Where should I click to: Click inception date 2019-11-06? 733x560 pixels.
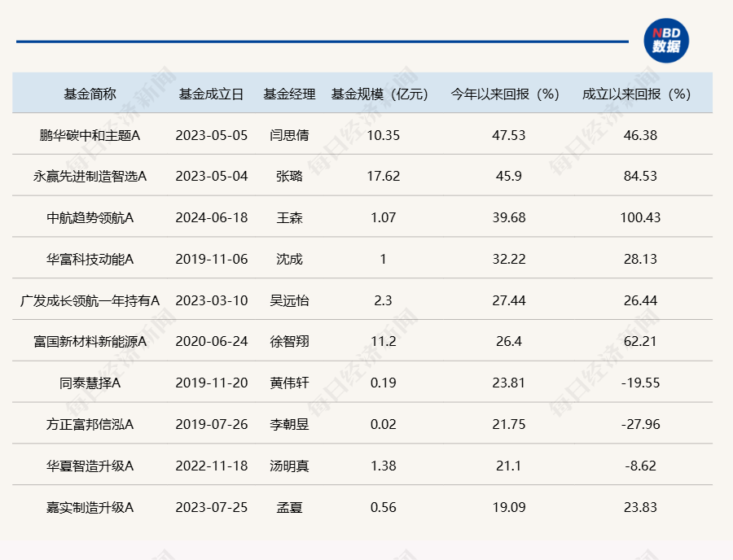click(x=211, y=259)
